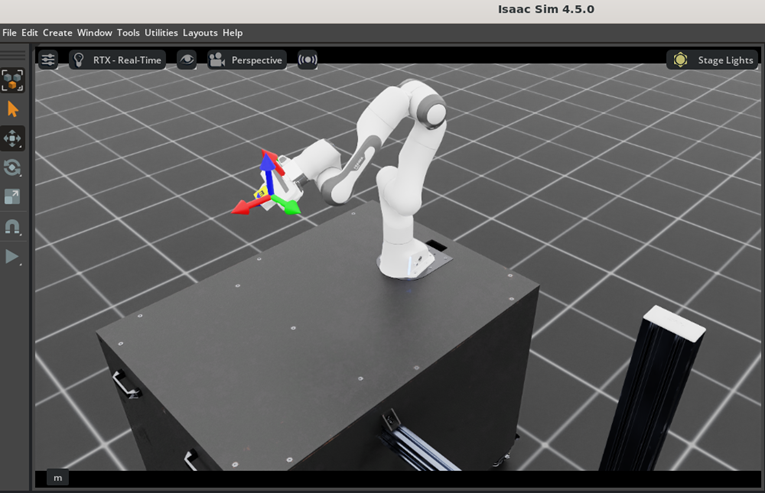
Task: Expand the Perspective camera dropdown
Action: (246, 60)
